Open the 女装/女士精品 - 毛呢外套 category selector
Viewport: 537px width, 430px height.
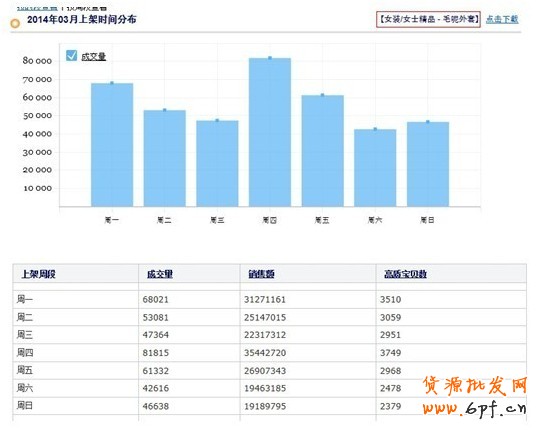coord(428,19)
